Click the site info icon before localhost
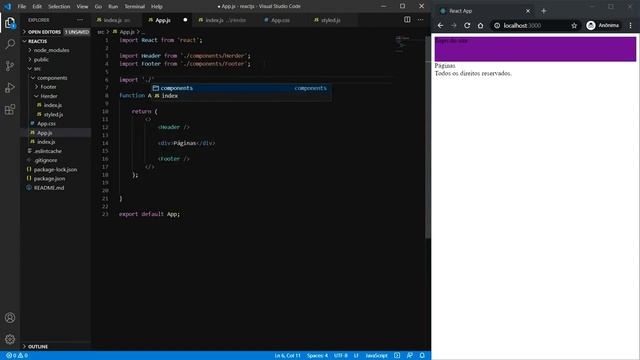640x360 pixels. click(x=497, y=25)
